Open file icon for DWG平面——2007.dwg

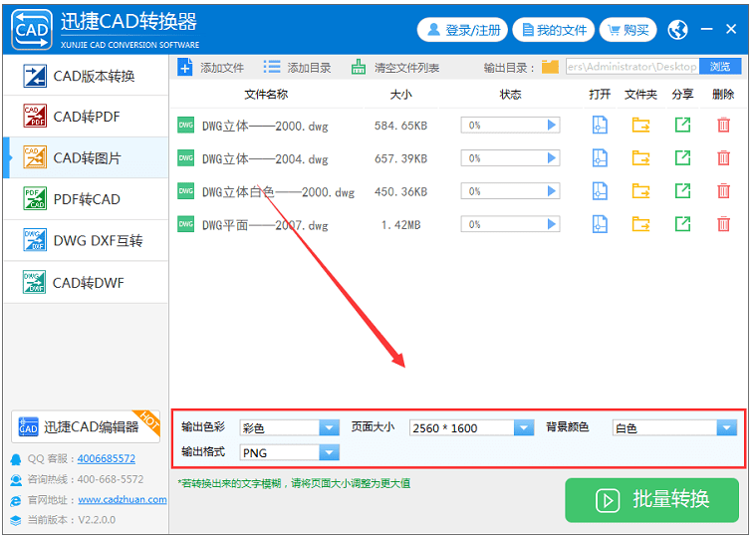(x=600, y=224)
